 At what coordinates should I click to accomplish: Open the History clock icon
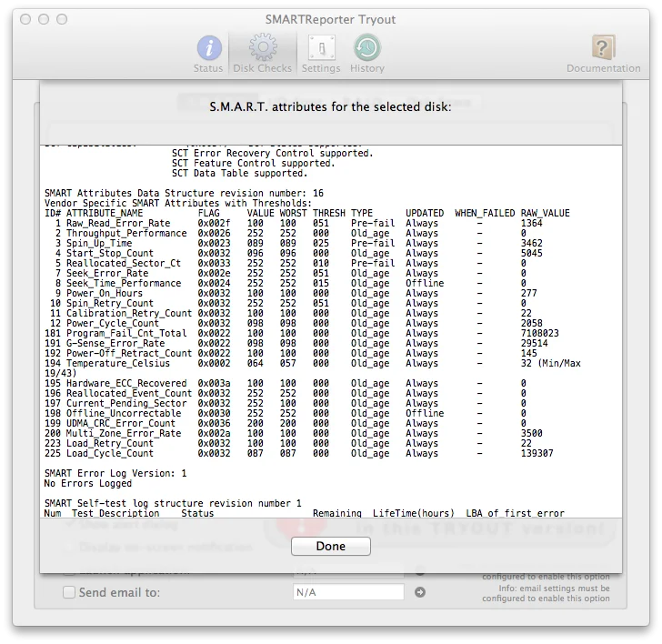point(366,47)
